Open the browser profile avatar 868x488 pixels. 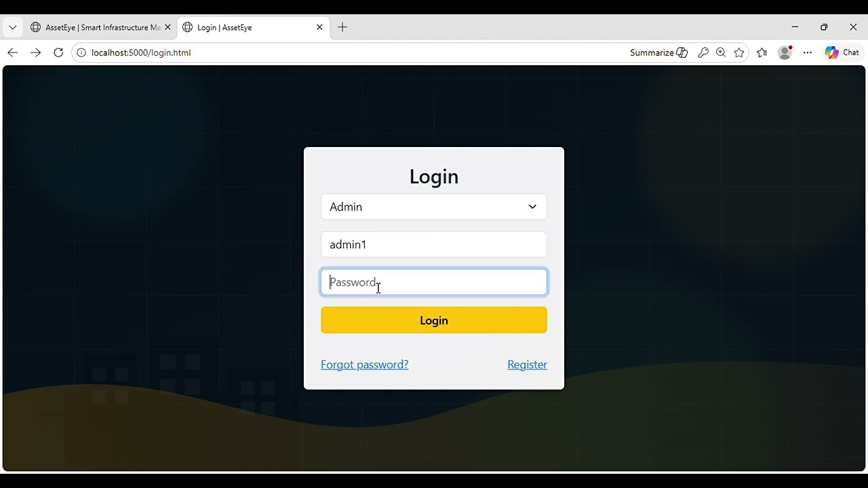point(785,53)
